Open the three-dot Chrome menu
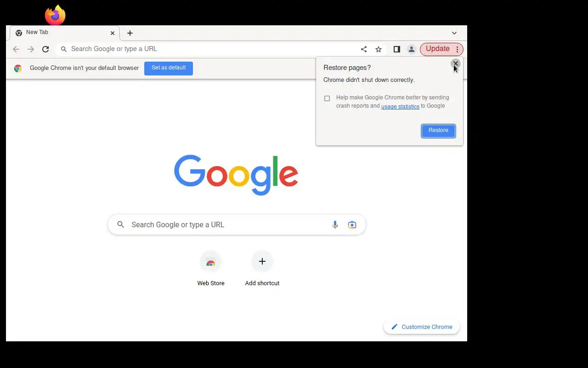Viewport: 588px width, 368px height. click(x=457, y=49)
